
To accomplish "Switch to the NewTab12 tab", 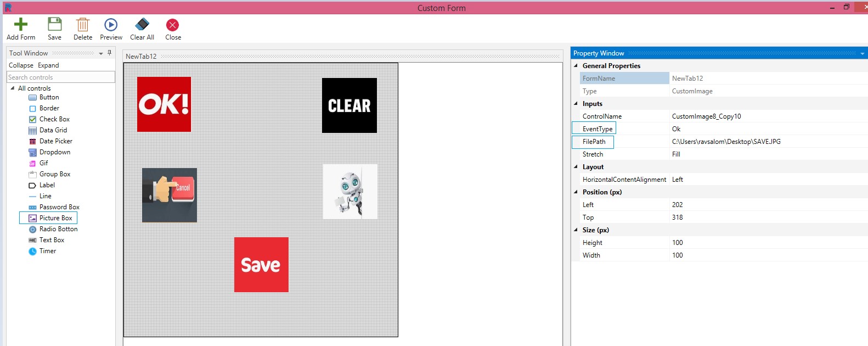I will coord(141,56).
